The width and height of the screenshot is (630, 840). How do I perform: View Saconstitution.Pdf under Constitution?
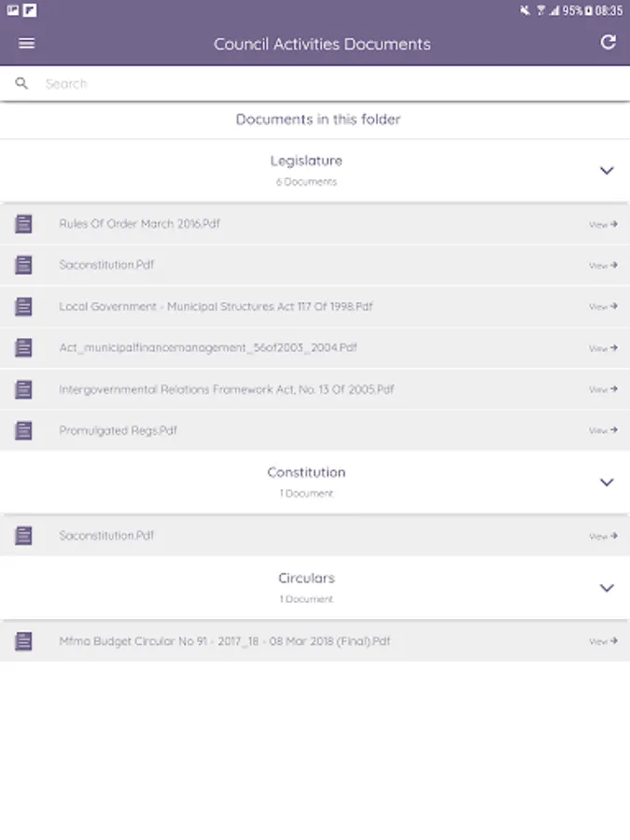coord(603,537)
